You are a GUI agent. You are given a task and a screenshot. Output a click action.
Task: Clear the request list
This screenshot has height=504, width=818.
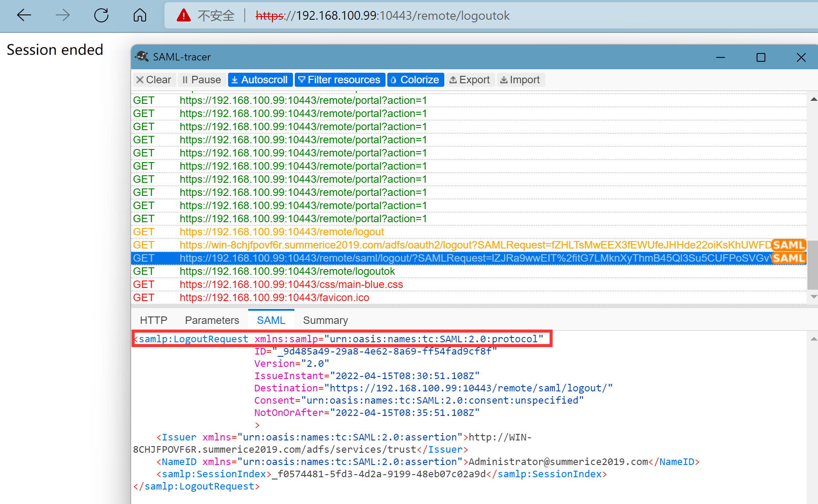pos(154,80)
